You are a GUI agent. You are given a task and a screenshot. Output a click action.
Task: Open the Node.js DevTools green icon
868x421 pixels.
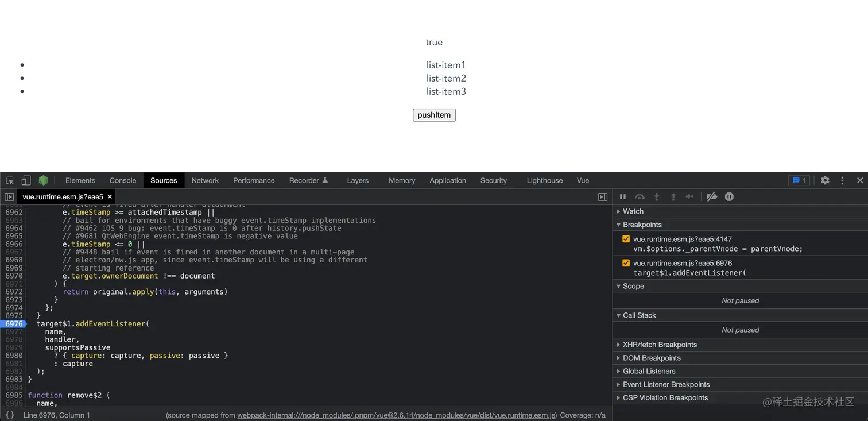(44, 180)
